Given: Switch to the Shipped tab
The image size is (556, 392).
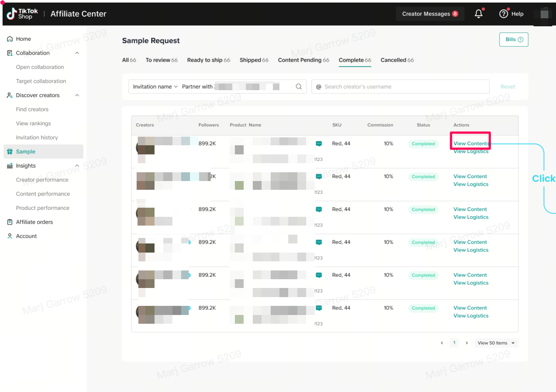Looking at the screenshot, I should 254,60.
